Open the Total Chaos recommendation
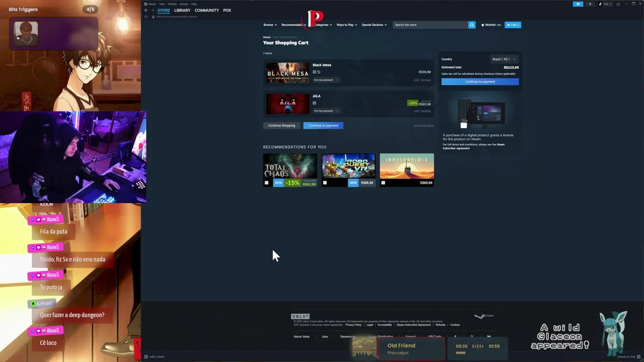644x362 pixels. [290, 170]
